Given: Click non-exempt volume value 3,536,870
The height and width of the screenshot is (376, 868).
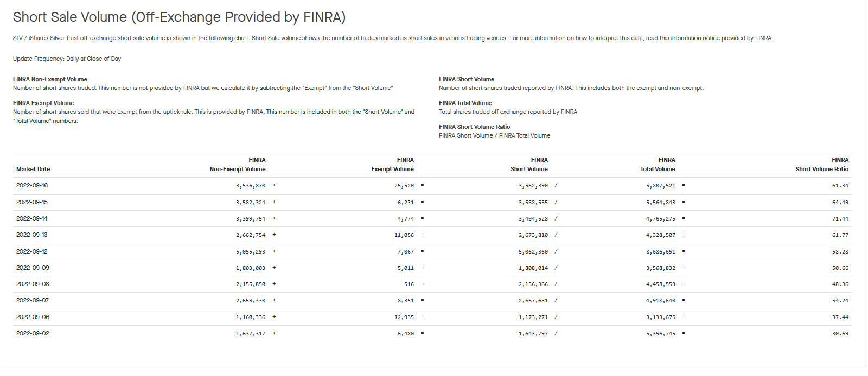Looking at the screenshot, I should click(251, 186).
